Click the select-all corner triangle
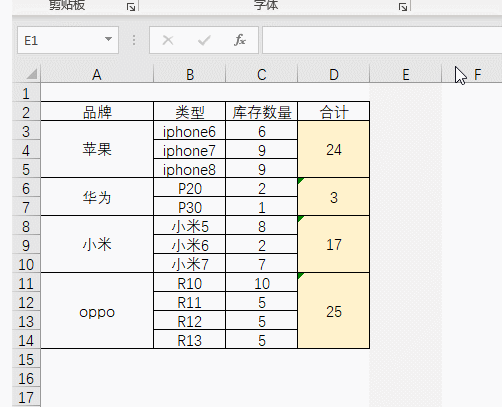 32,74
